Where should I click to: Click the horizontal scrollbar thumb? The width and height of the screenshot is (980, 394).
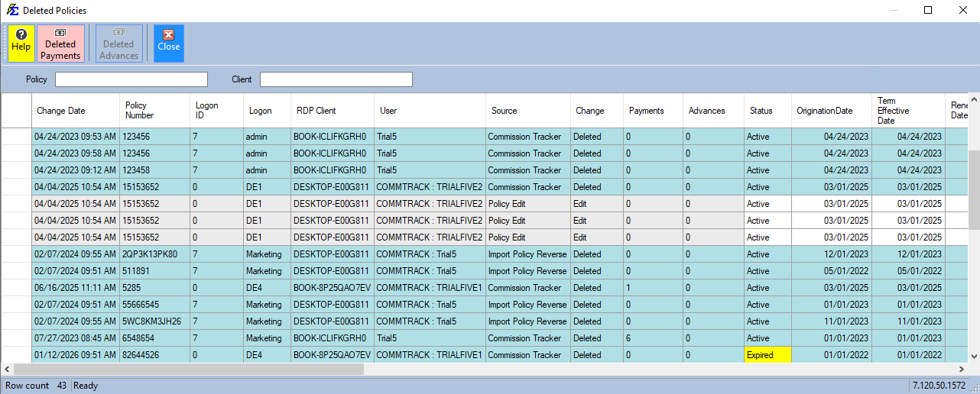pyautogui.click(x=189, y=369)
